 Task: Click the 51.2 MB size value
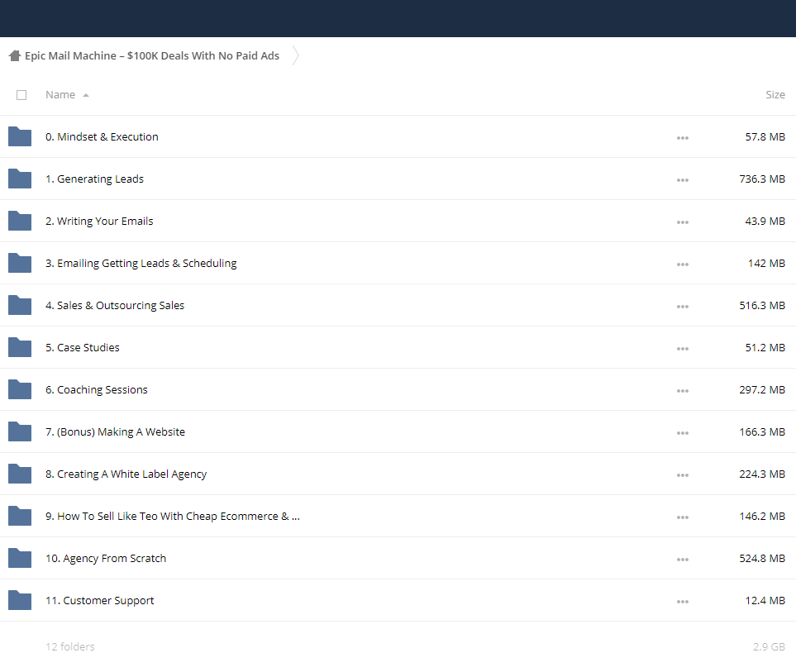coord(765,348)
